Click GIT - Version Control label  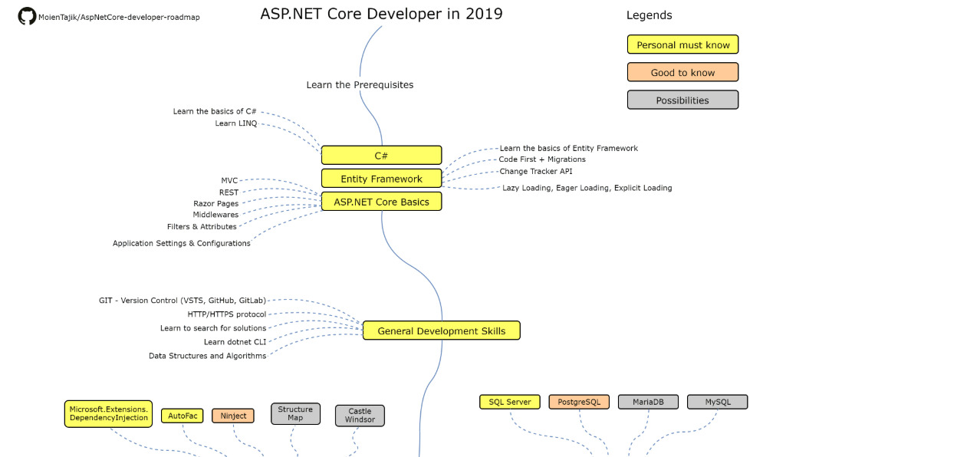[183, 301]
